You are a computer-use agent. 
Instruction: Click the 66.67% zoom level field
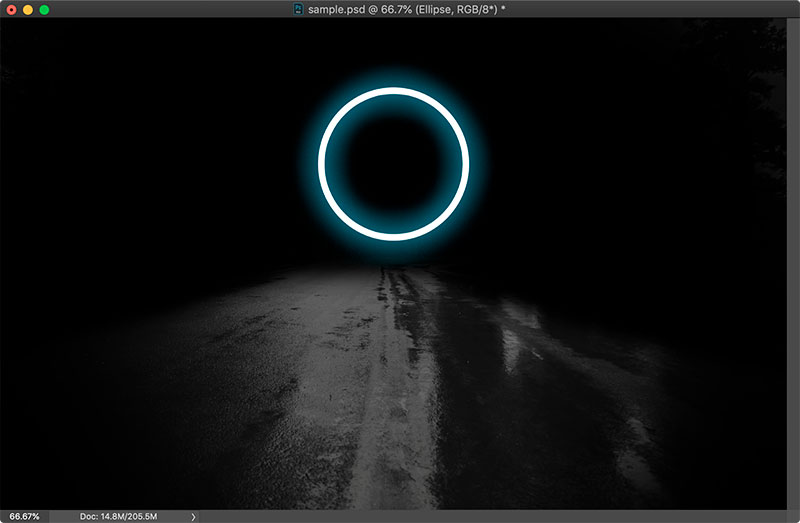click(x=25, y=516)
